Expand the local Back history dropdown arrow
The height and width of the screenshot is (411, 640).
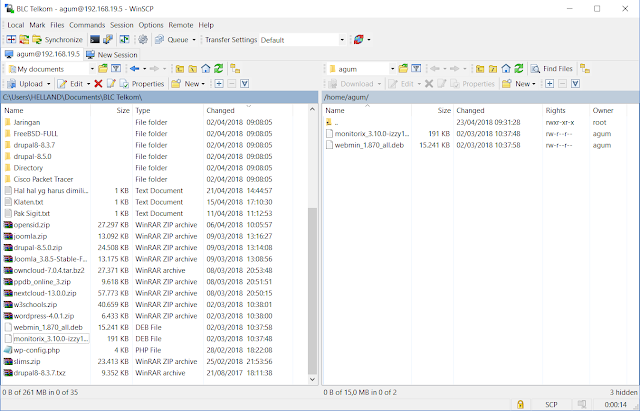(x=144, y=69)
